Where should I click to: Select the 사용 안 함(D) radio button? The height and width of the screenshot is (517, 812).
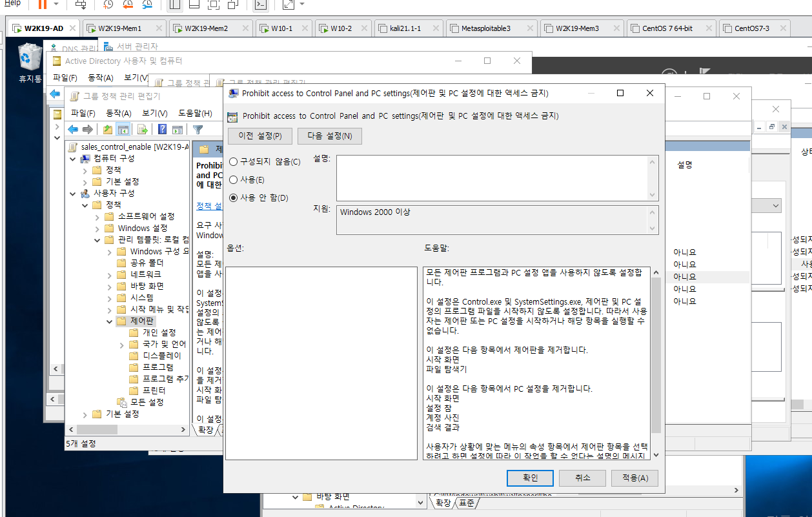pos(234,198)
